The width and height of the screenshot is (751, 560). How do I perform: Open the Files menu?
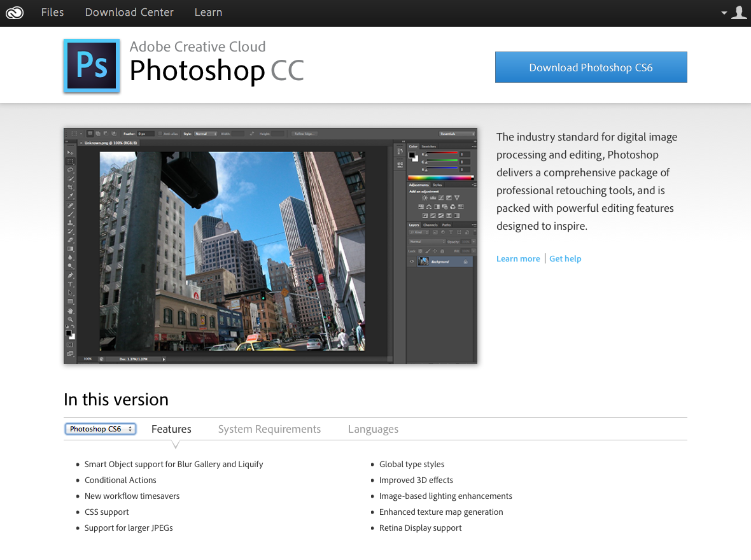52,13
